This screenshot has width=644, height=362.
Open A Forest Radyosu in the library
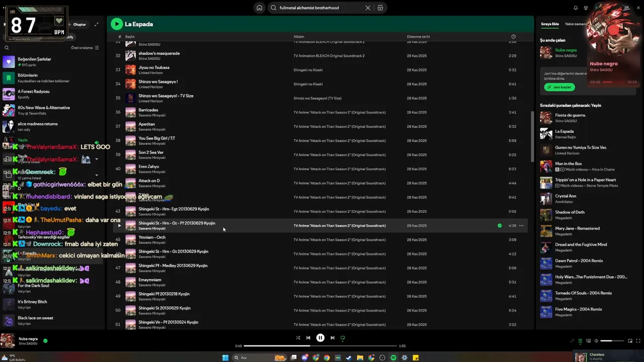click(53, 94)
